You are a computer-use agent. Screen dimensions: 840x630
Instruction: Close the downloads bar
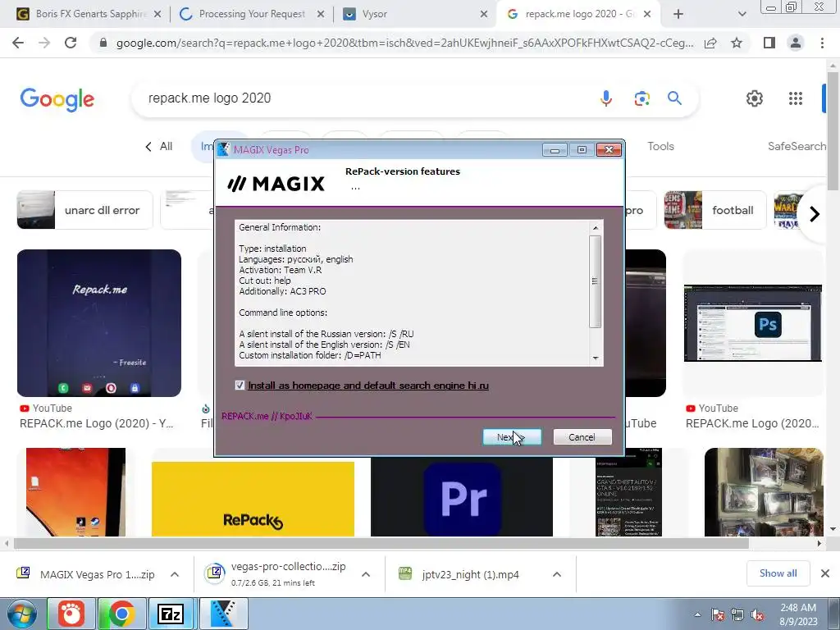point(825,573)
